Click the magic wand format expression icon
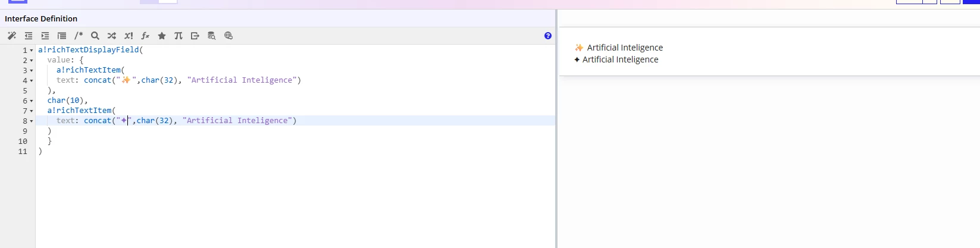This screenshot has height=248, width=980. pyautogui.click(x=12, y=36)
